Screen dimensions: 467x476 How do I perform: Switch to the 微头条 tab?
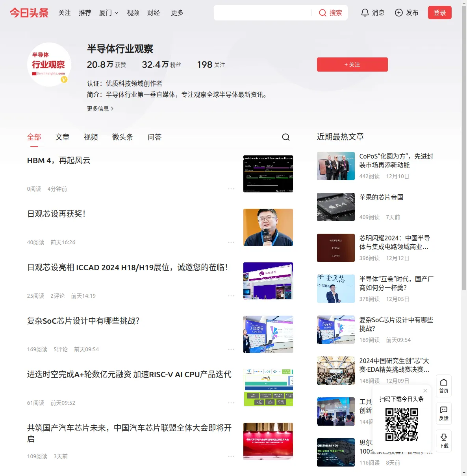(x=123, y=137)
